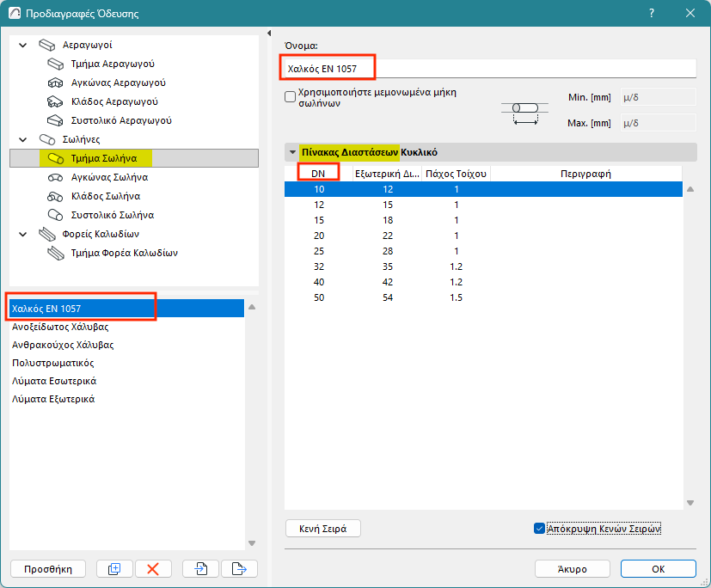
Task: Select Λύματα Εξωτερικά preset
Action: pos(126,399)
